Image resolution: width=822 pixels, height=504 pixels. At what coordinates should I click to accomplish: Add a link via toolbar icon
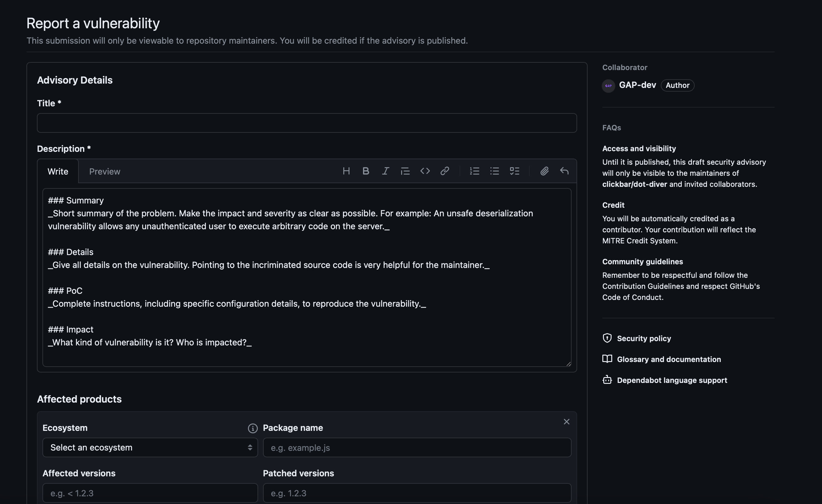(444, 171)
